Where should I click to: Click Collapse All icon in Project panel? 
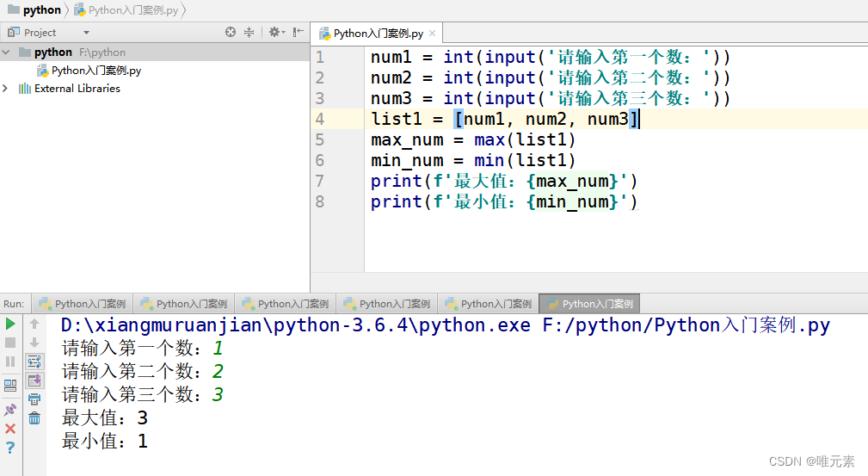click(249, 32)
